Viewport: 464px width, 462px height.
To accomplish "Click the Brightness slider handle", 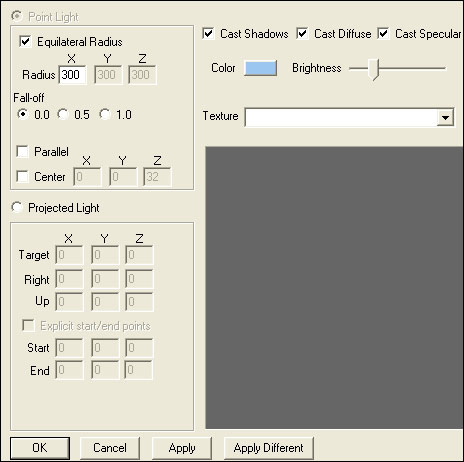I will coord(375,70).
